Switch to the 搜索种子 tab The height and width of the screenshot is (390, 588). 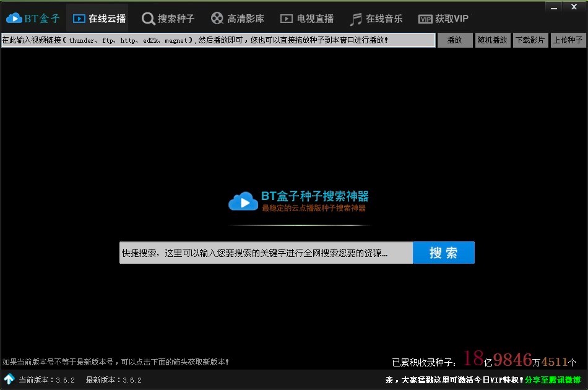(168, 19)
